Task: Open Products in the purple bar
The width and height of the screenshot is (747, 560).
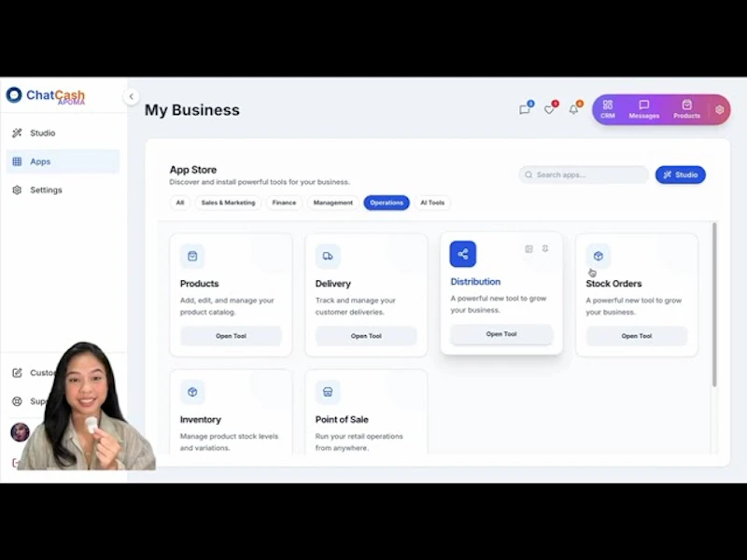Action: coord(686,109)
